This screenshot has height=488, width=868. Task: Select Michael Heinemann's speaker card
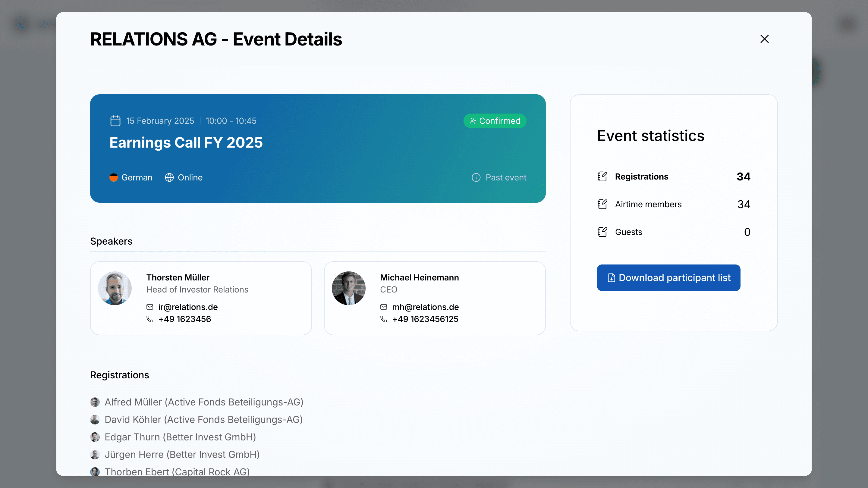(435, 298)
